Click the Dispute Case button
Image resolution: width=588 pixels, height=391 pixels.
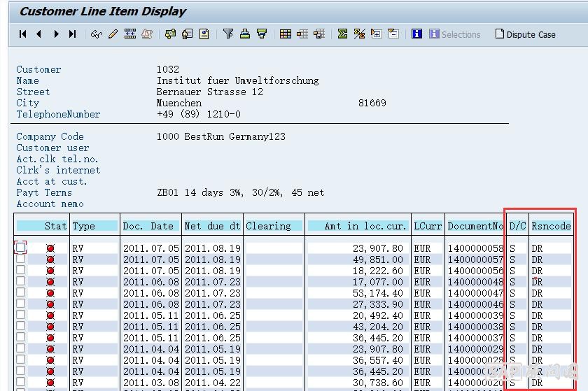(x=525, y=34)
